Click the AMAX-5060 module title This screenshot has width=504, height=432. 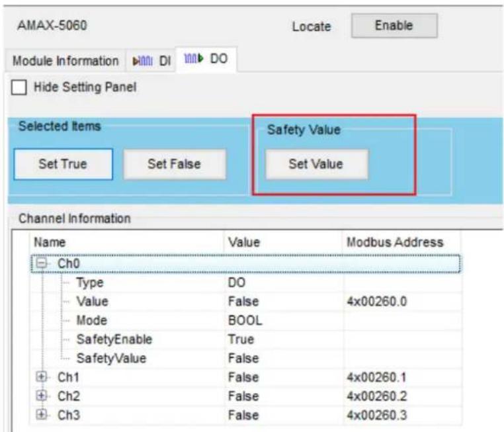click(52, 25)
